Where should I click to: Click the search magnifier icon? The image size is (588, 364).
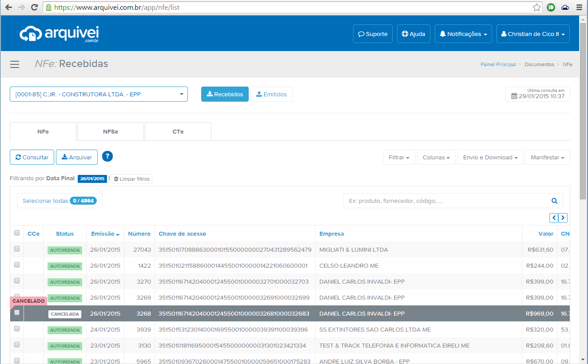coord(554,201)
